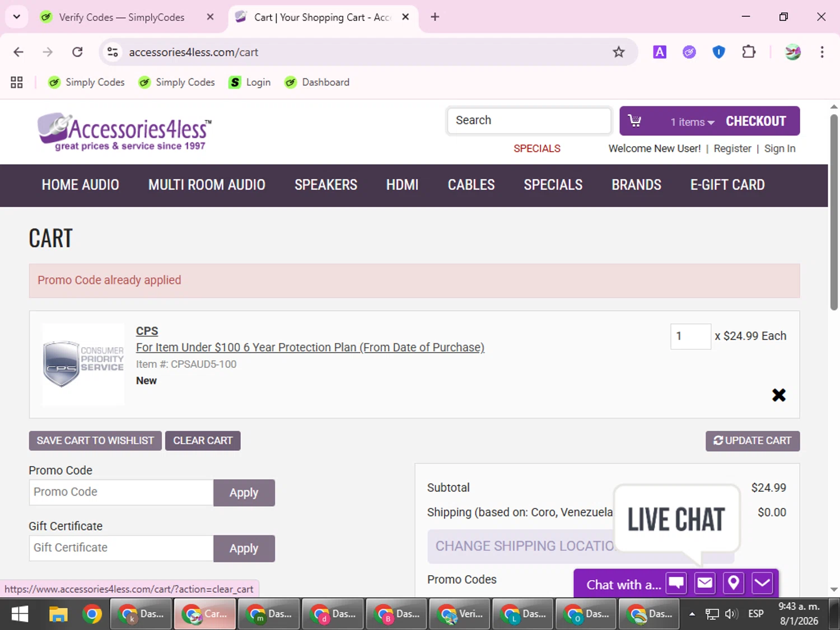Image resolution: width=840 pixels, height=630 pixels.
Task: Click the address bar URL
Action: 193,52
